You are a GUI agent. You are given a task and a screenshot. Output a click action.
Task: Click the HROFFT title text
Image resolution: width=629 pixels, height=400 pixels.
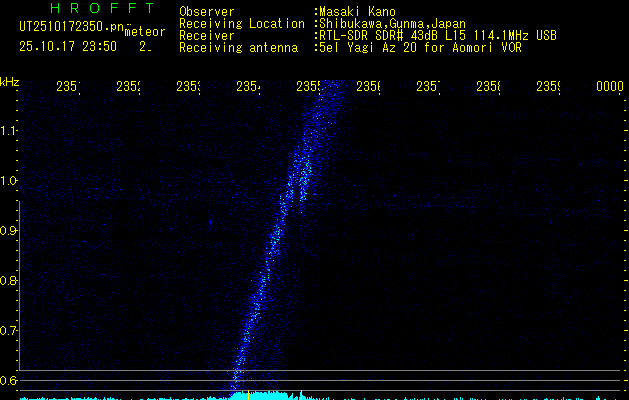[x=103, y=8]
